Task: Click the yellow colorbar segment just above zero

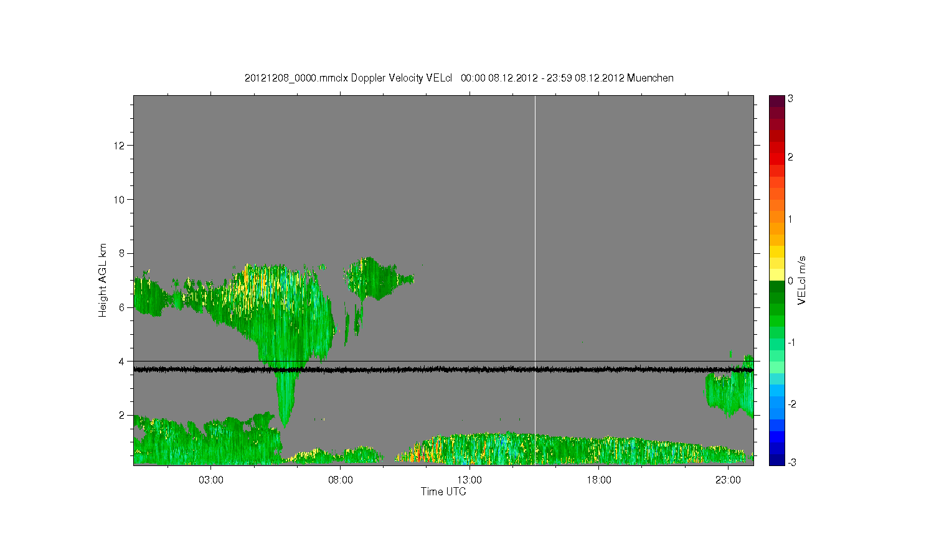Action: coord(776,274)
